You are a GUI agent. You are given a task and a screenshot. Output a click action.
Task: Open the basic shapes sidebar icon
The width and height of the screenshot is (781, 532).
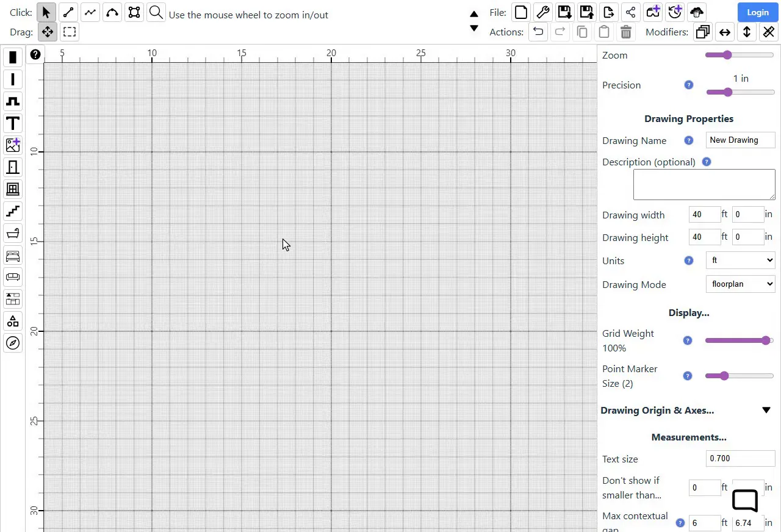pos(13,321)
